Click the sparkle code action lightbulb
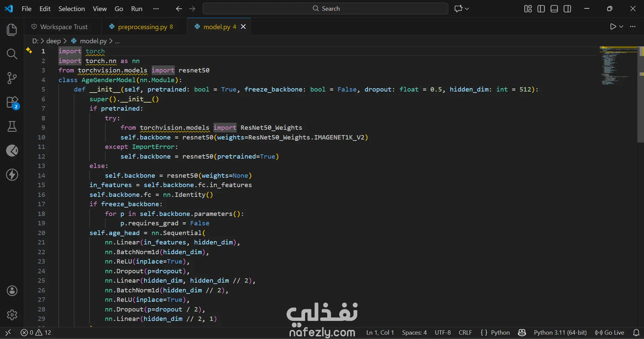This screenshot has height=339, width=644. (x=29, y=51)
